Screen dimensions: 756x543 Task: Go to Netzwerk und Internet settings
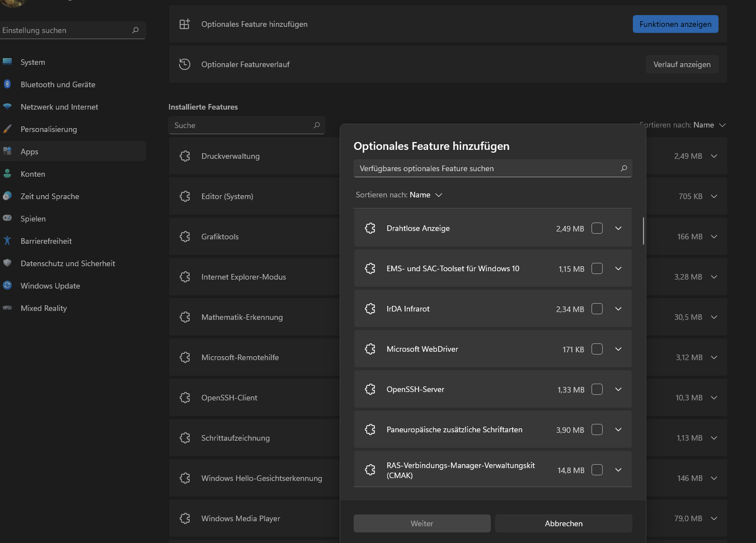point(59,107)
